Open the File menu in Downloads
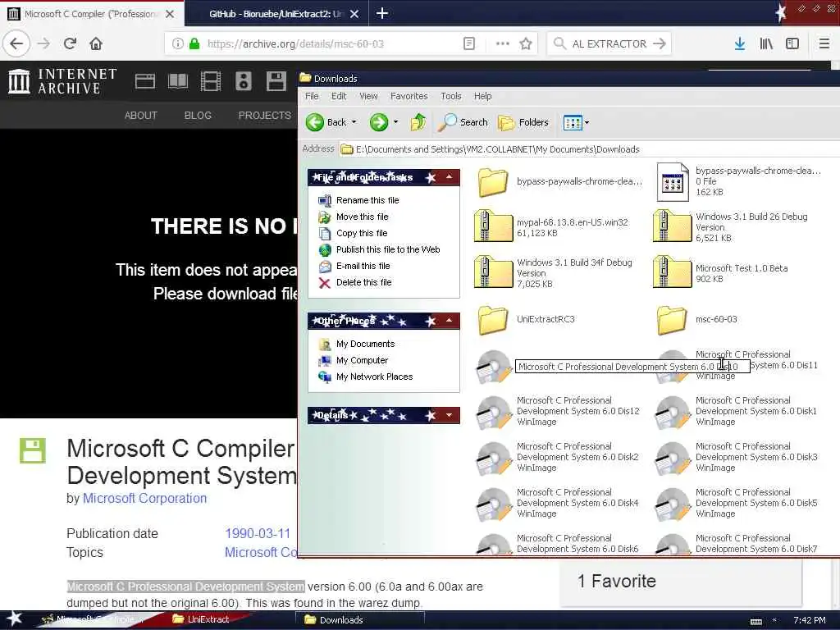Image resolution: width=840 pixels, height=630 pixels. pos(312,96)
